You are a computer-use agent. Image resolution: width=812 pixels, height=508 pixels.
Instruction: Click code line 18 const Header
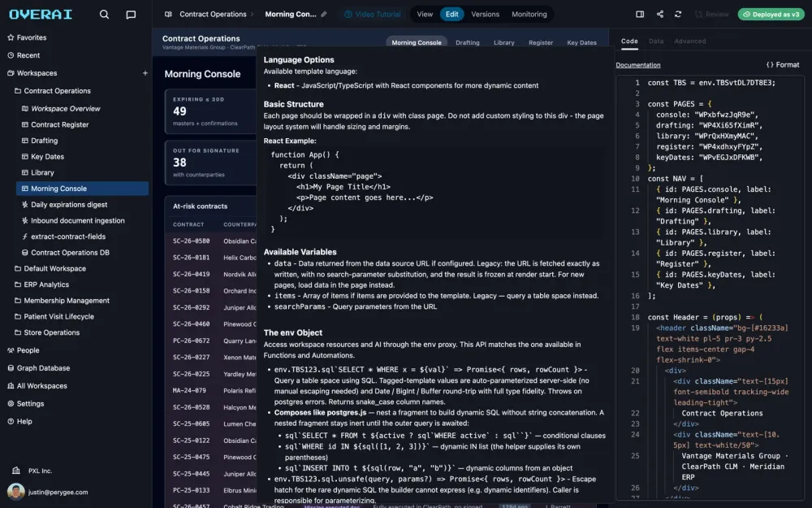tap(706, 317)
